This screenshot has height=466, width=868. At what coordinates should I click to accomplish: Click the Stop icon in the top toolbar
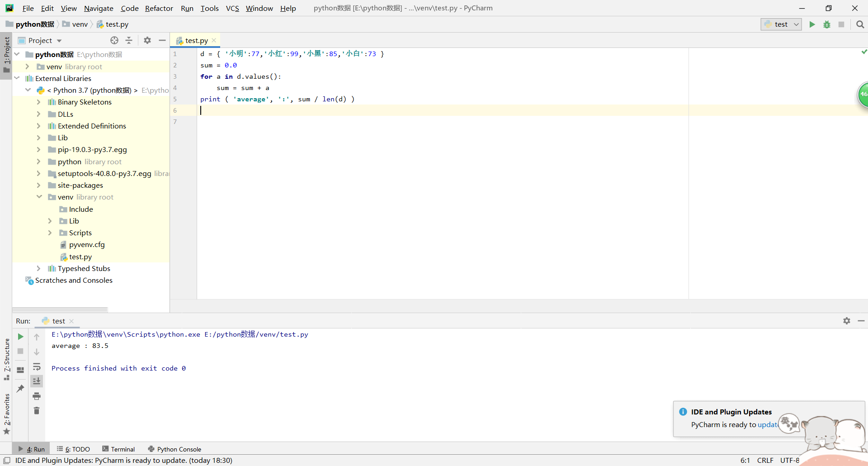(841, 24)
